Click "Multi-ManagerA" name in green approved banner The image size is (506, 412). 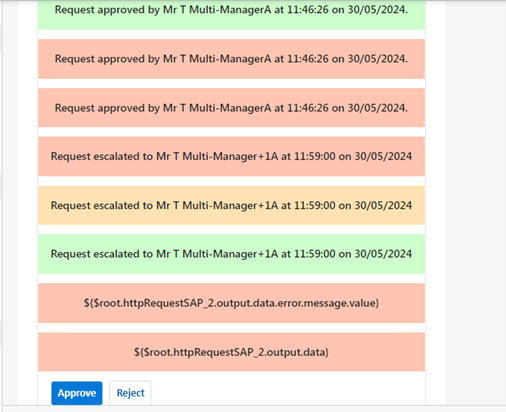tap(230, 10)
